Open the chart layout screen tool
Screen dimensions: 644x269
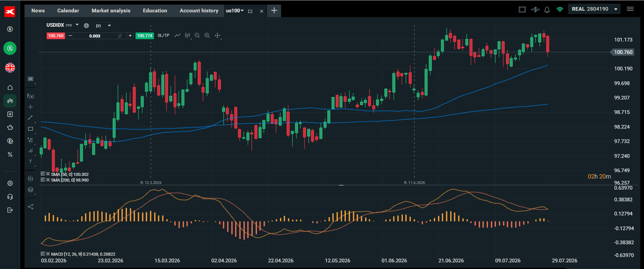31,79
